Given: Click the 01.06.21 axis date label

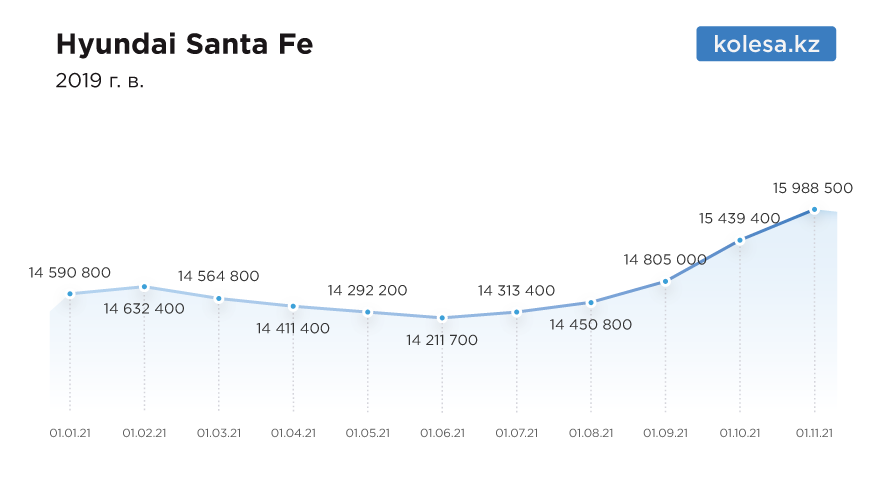Looking at the screenshot, I should point(442,433).
